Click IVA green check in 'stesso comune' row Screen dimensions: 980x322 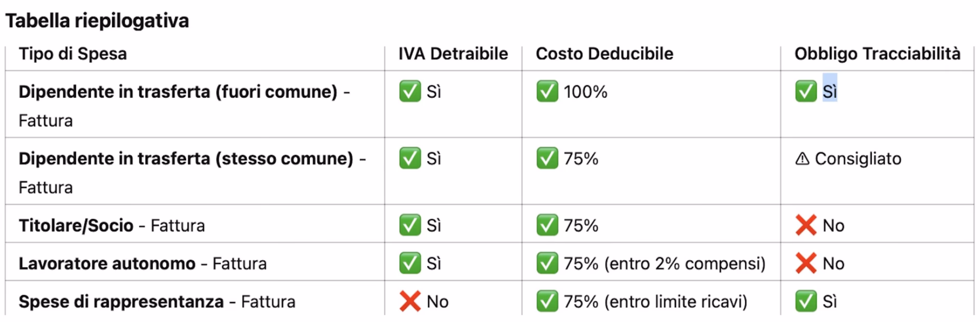coord(410,158)
